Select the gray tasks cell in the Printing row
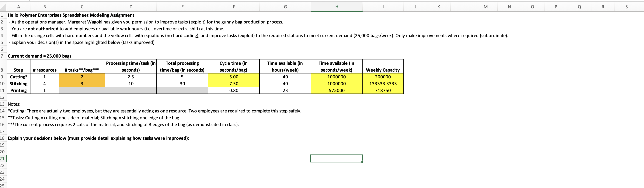Image resolution: width=644 pixels, height=188 pixels. [x=82, y=90]
